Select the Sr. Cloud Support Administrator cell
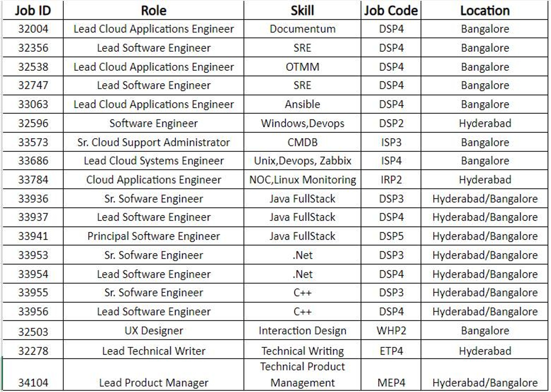This screenshot has width=551, height=392. click(x=153, y=142)
